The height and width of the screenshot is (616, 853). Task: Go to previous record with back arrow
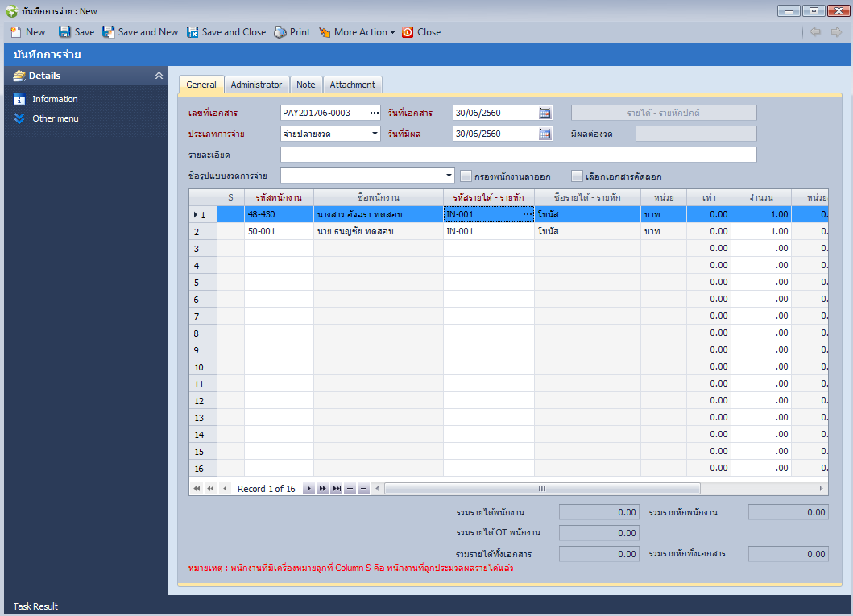(815, 32)
